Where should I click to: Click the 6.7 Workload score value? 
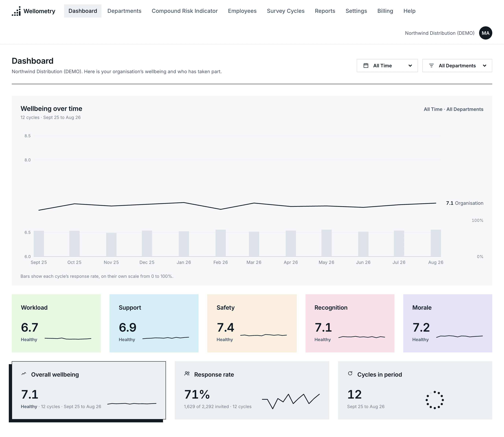tap(29, 327)
